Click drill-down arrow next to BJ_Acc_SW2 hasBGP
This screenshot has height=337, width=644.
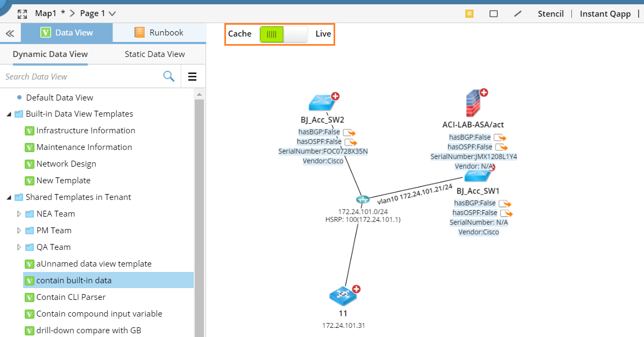click(349, 132)
